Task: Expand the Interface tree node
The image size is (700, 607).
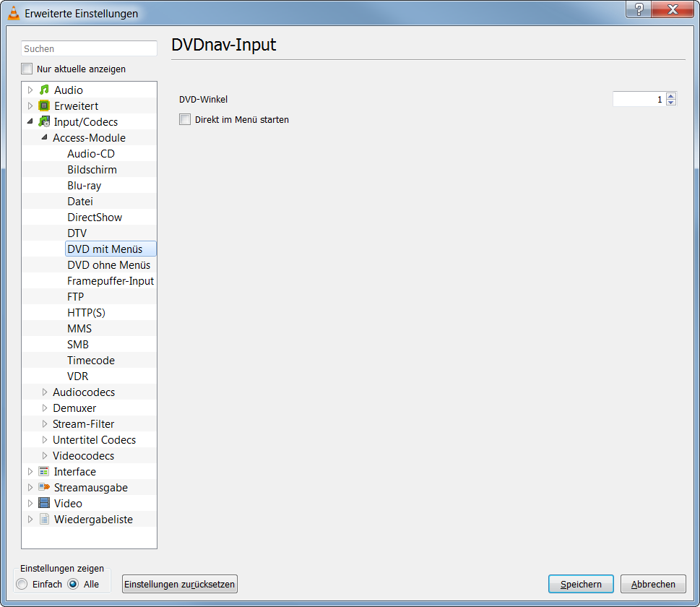Action: tap(30, 471)
